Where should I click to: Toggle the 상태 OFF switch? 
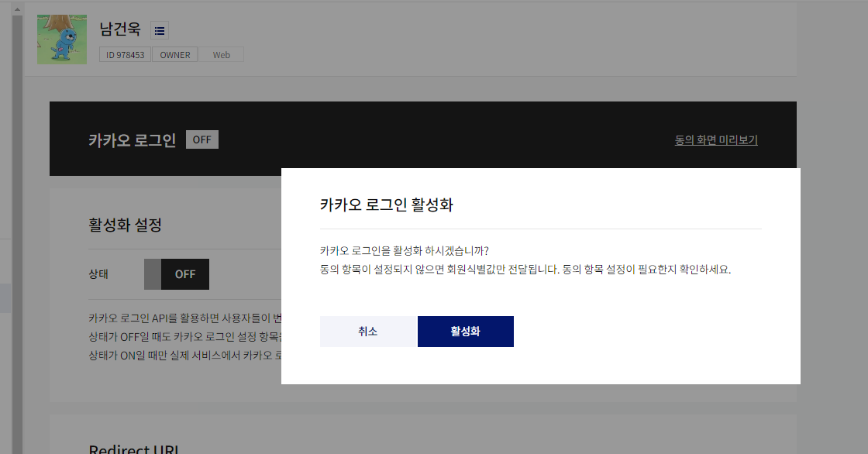point(177,274)
